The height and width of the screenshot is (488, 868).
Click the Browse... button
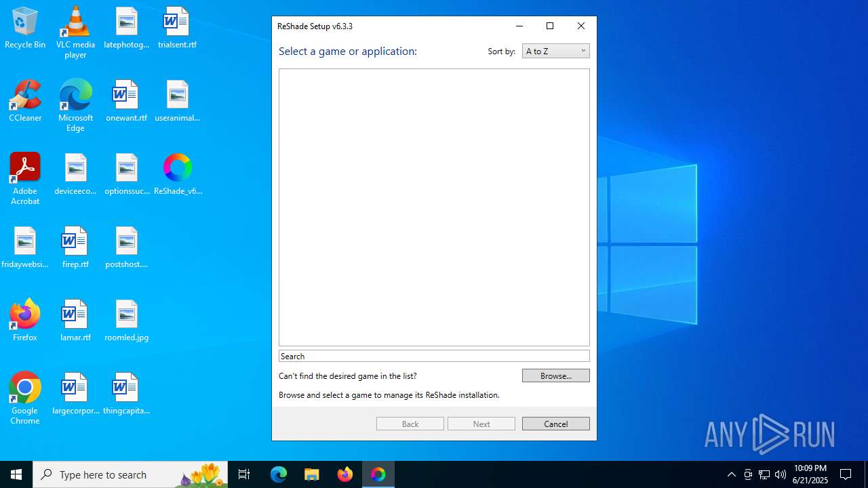pos(555,375)
